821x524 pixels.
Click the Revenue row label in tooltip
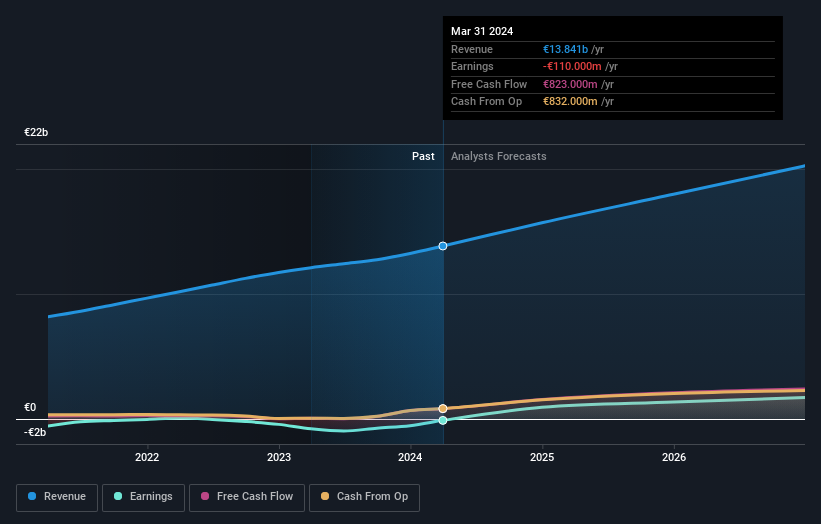[x=472, y=49]
